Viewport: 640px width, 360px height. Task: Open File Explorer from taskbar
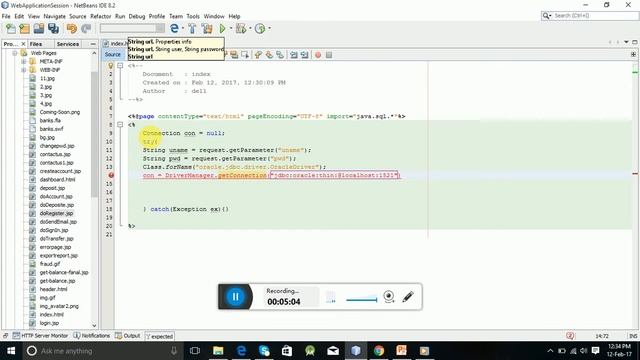pyautogui.click(x=218, y=351)
